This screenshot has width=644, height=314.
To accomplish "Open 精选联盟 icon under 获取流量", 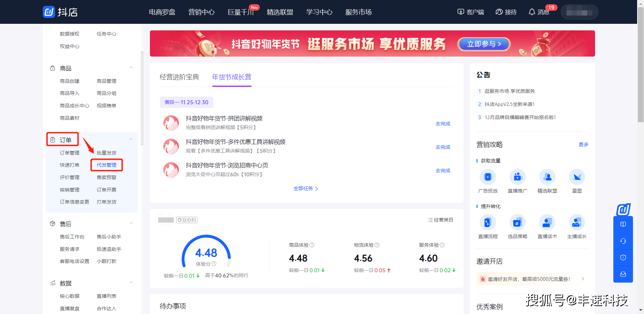I will [547, 177].
